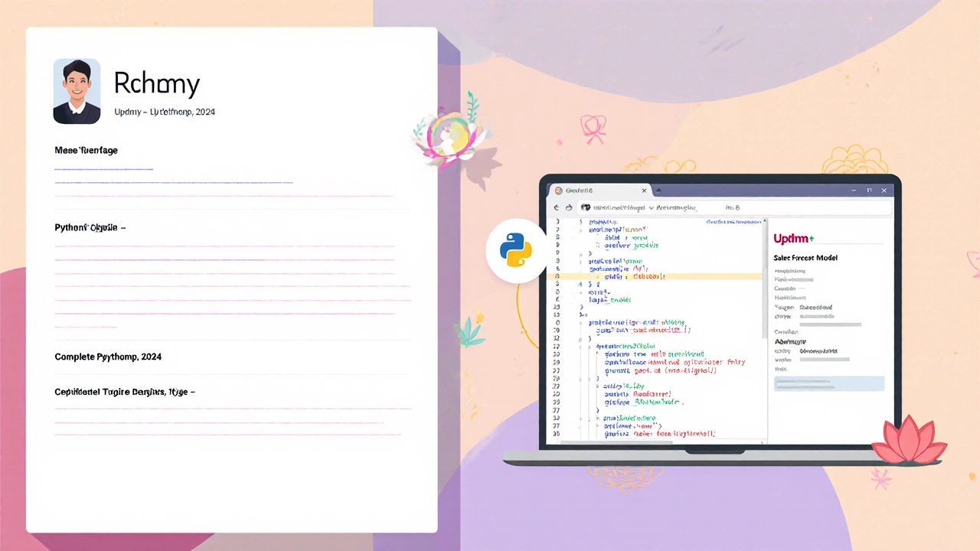
Task: Click the yellow highlighted code line
Action: [658, 276]
